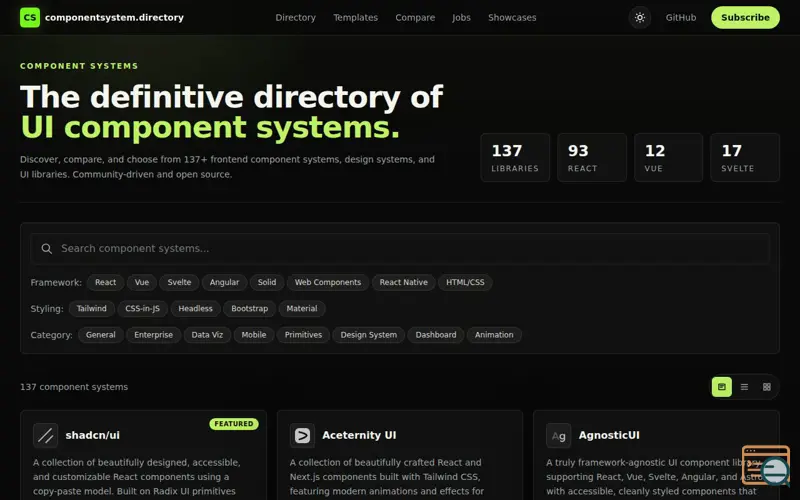This screenshot has width=800, height=500.
Task: Toggle the light/dark theme sun icon
Action: (639, 17)
